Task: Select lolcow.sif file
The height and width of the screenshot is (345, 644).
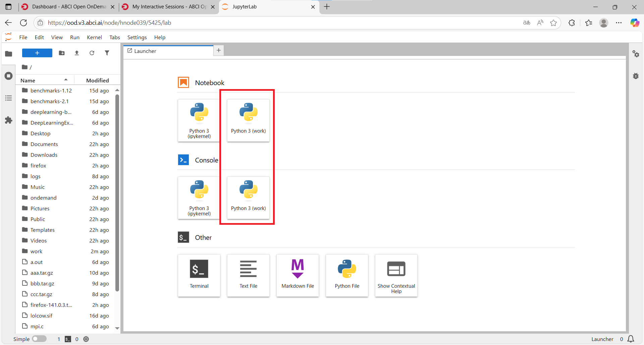Action: click(x=66, y=316)
